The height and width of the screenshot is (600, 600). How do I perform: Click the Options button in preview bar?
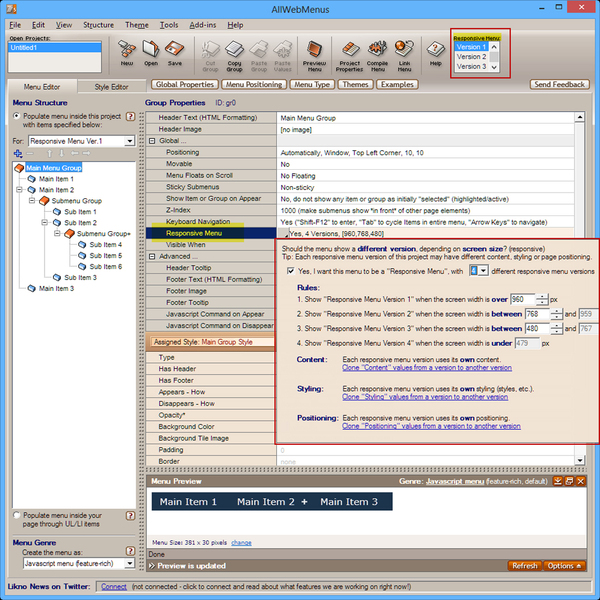coord(564,566)
